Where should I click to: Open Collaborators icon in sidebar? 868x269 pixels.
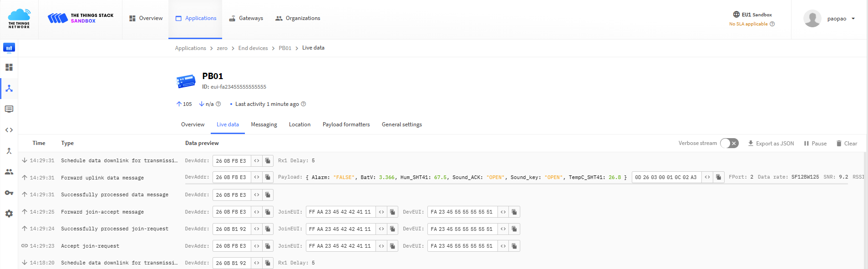click(x=9, y=172)
